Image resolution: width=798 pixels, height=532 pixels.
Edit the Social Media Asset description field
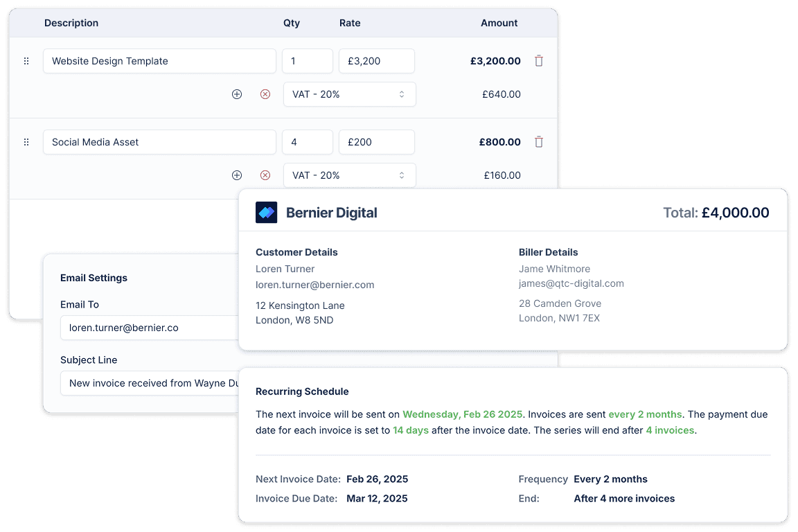pyautogui.click(x=159, y=142)
